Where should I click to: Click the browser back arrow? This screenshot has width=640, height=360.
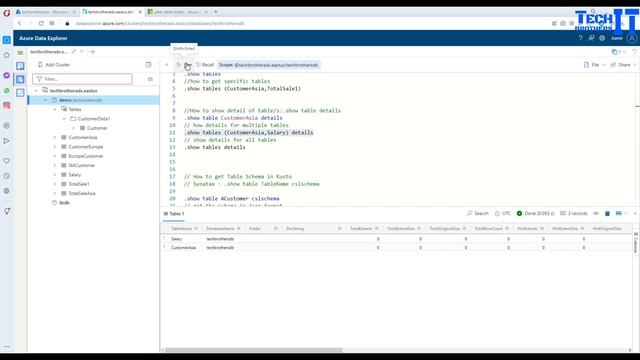[x=20, y=24]
